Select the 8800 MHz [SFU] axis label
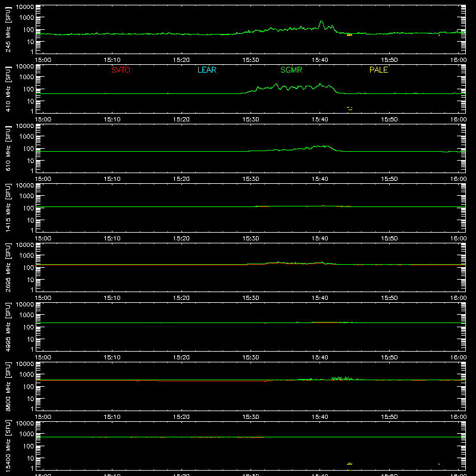476x476 pixels. (x=8, y=387)
